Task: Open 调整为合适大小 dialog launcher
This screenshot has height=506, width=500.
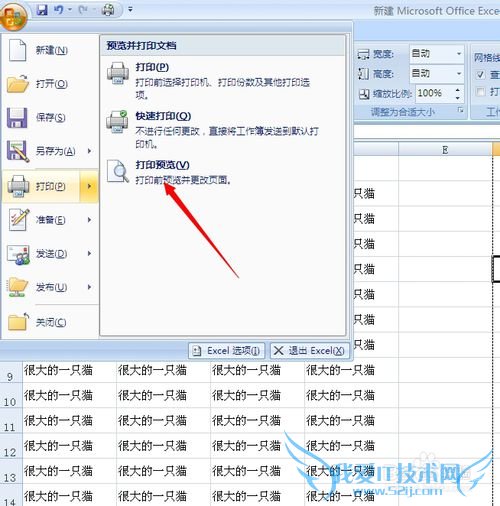Action: 461,110
